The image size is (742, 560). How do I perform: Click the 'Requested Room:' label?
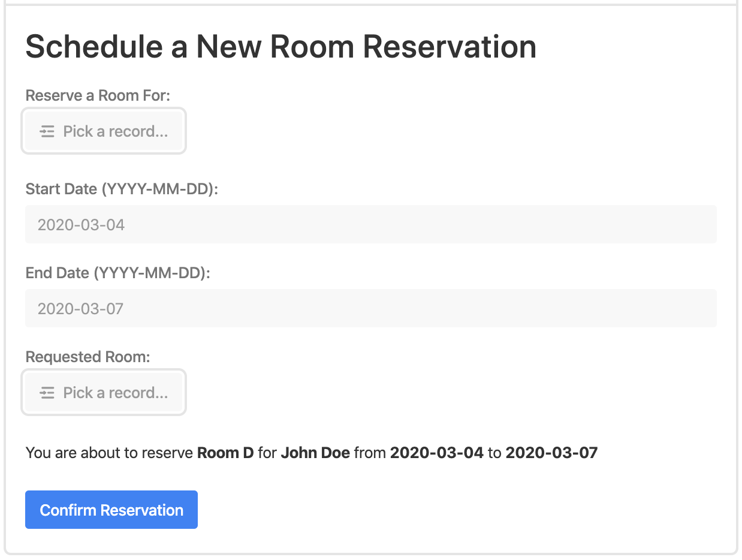click(88, 357)
